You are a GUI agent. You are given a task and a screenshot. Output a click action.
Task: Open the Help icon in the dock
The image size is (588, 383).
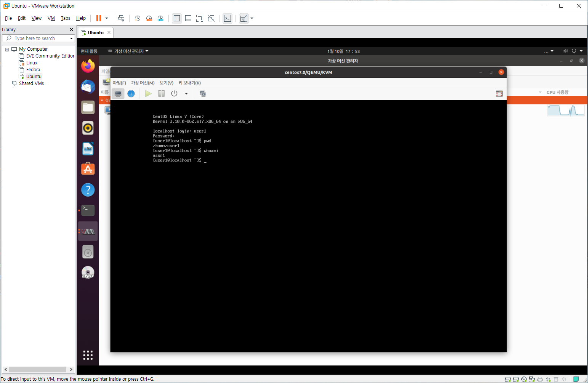point(88,190)
